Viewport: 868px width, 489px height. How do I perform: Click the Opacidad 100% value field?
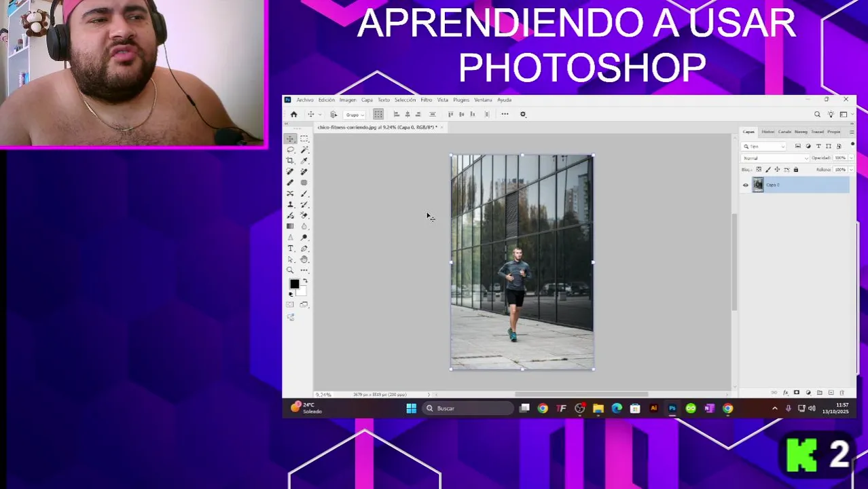840,158
